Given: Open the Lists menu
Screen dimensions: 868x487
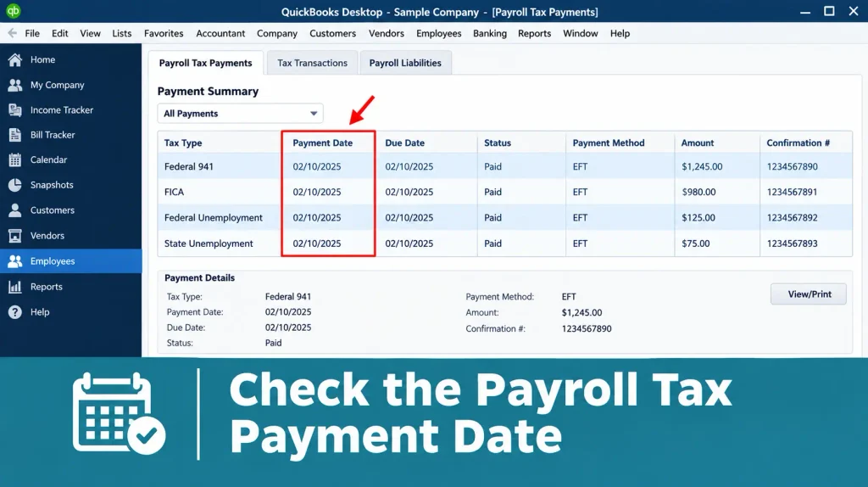Looking at the screenshot, I should (122, 33).
